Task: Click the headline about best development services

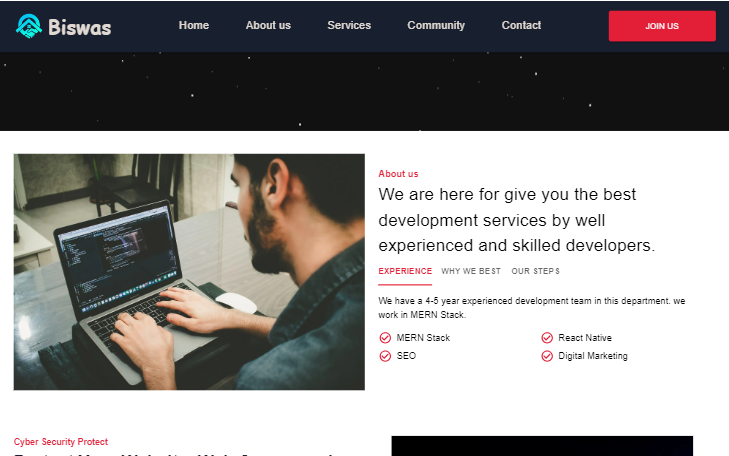Action: coord(517,220)
